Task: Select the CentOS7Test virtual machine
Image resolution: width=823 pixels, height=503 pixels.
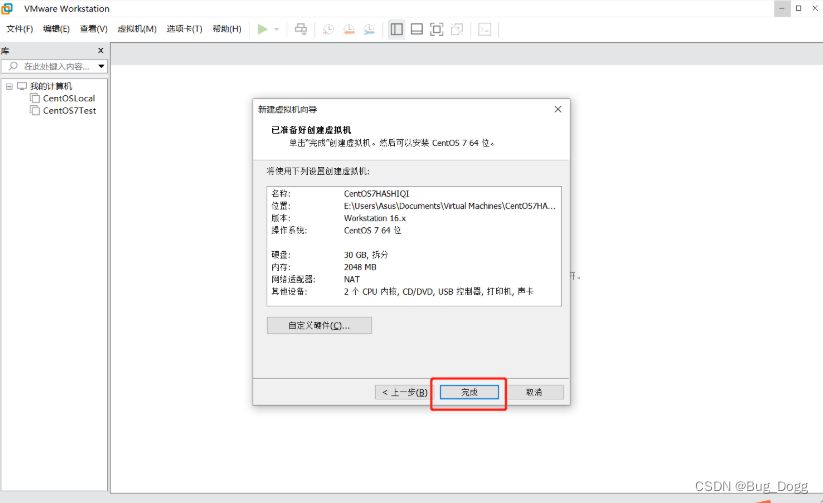Action: tap(69, 110)
